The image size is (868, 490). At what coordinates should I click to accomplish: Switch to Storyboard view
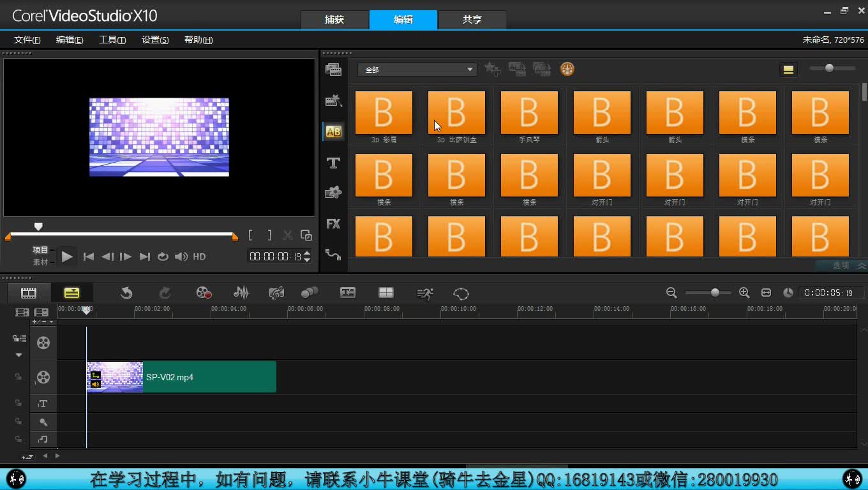(x=28, y=293)
